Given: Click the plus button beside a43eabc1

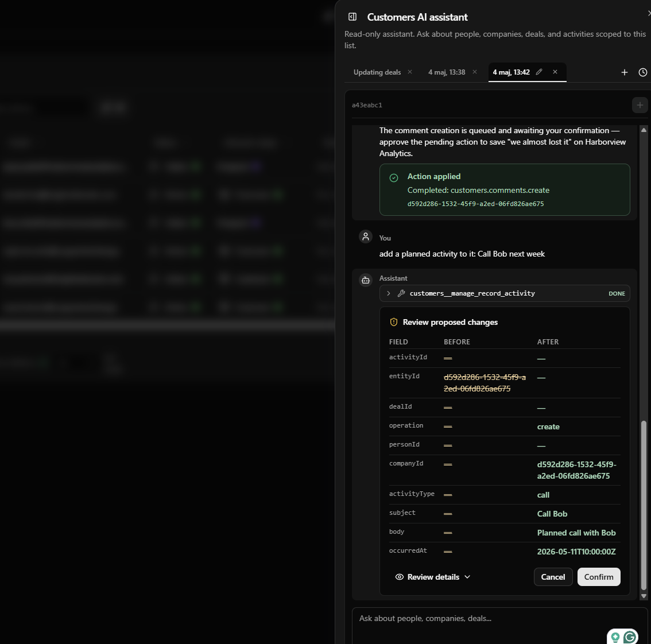Looking at the screenshot, I should point(640,105).
